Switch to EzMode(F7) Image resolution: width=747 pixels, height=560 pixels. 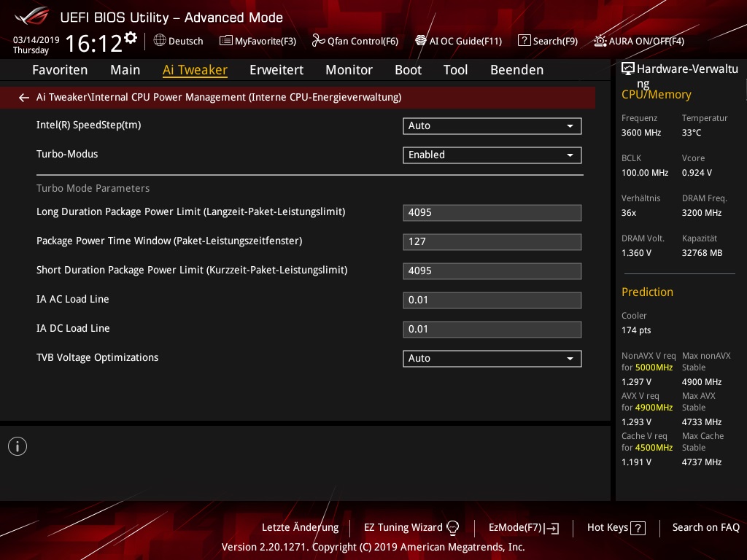pyautogui.click(x=516, y=528)
